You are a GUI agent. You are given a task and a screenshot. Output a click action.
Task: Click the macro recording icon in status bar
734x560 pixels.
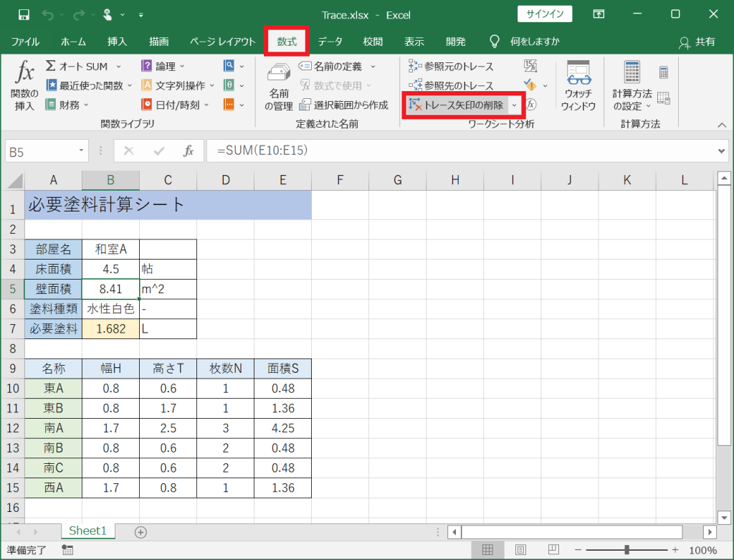67,550
